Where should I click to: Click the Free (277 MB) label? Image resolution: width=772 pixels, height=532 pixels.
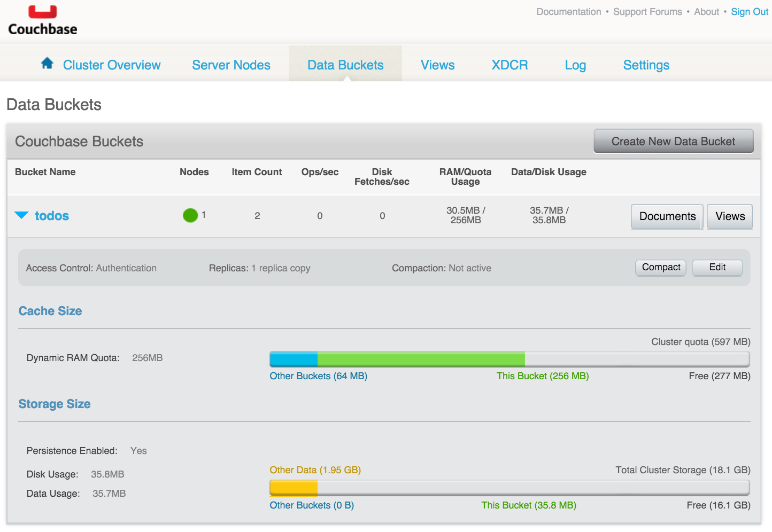tap(720, 376)
